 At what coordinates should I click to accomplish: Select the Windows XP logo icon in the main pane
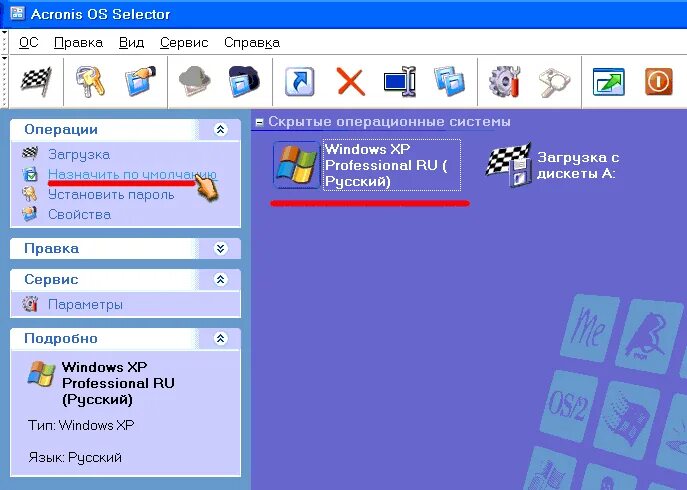point(297,165)
